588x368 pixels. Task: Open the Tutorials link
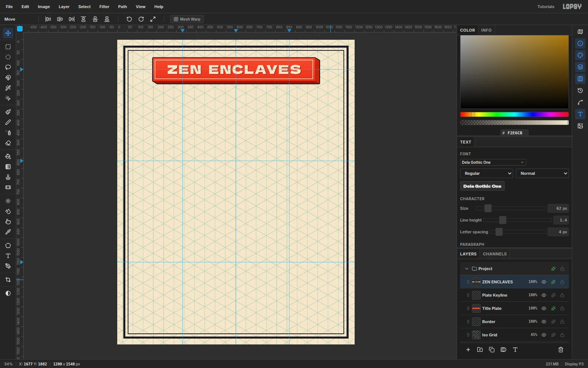click(x=546, y=7)
